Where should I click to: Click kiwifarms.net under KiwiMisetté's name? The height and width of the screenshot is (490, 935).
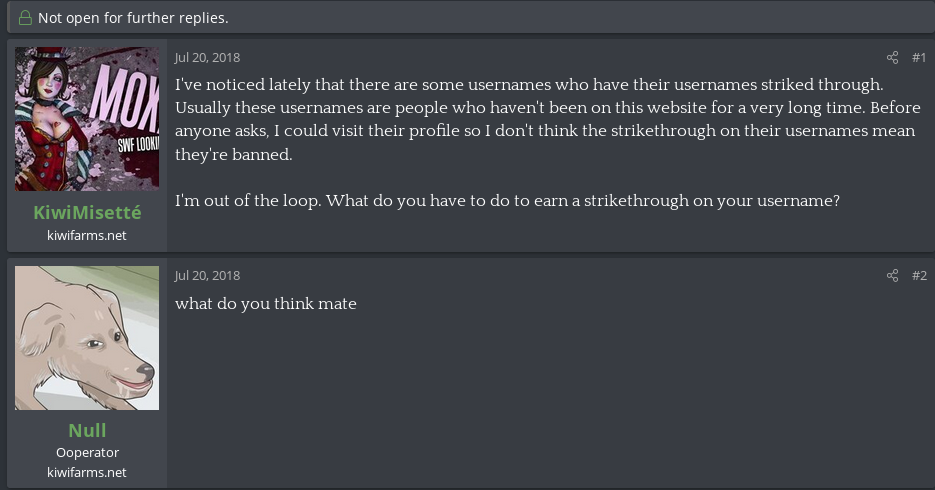click(87, 236)
